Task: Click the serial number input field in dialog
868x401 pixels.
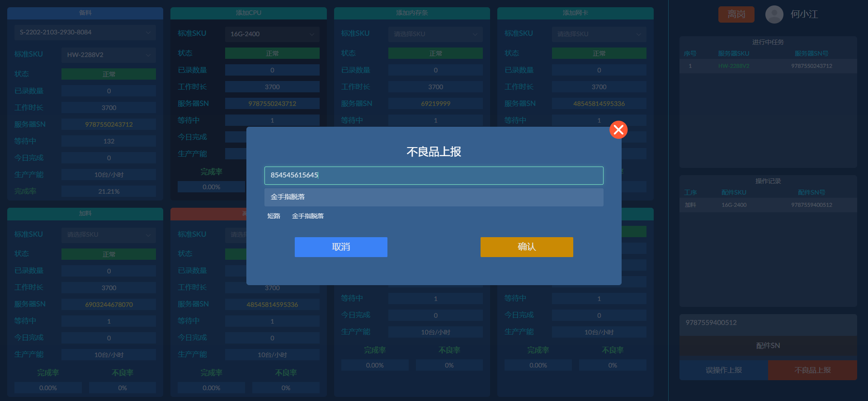Action: click(434, 176)
